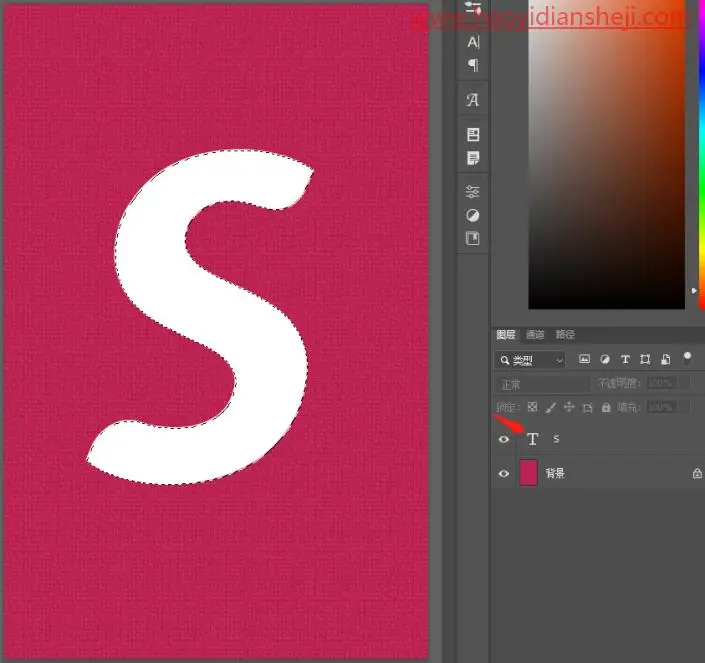Click the rainbow hue slider strip
The height and width of the screenshot is (663, 705).
[x=701, y=155]
